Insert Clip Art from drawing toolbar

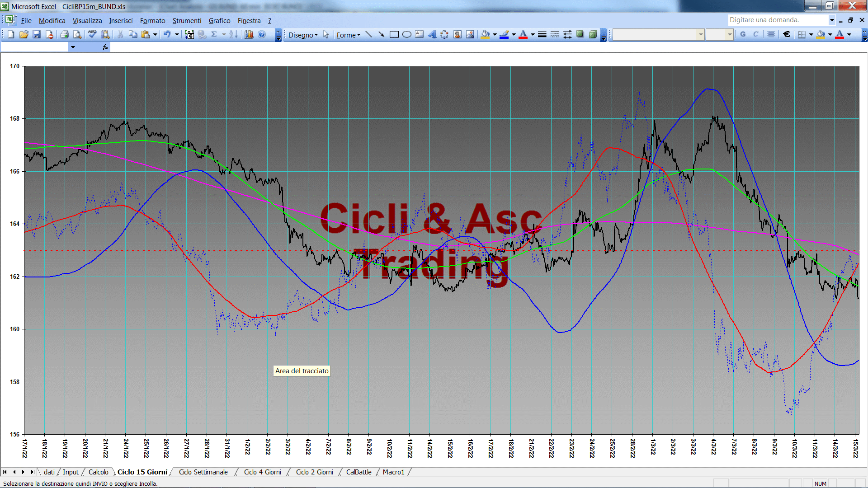(458, 34)
